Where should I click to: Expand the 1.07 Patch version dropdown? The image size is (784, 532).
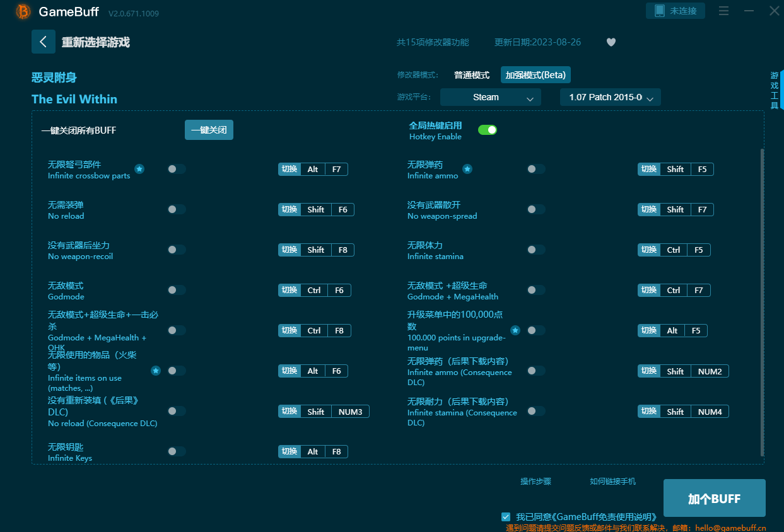pyautogui.click(x=611, y=97)
